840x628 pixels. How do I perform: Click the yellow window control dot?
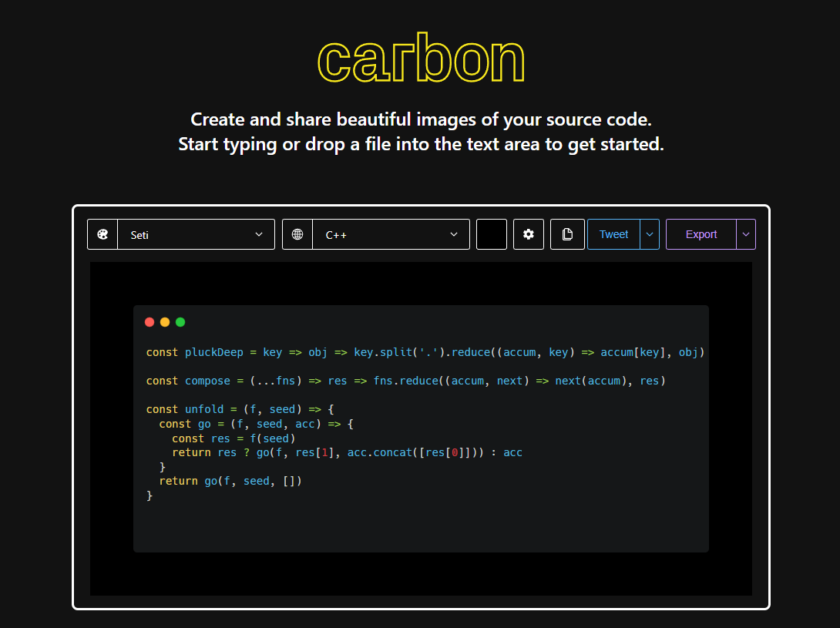coord(165,322)
